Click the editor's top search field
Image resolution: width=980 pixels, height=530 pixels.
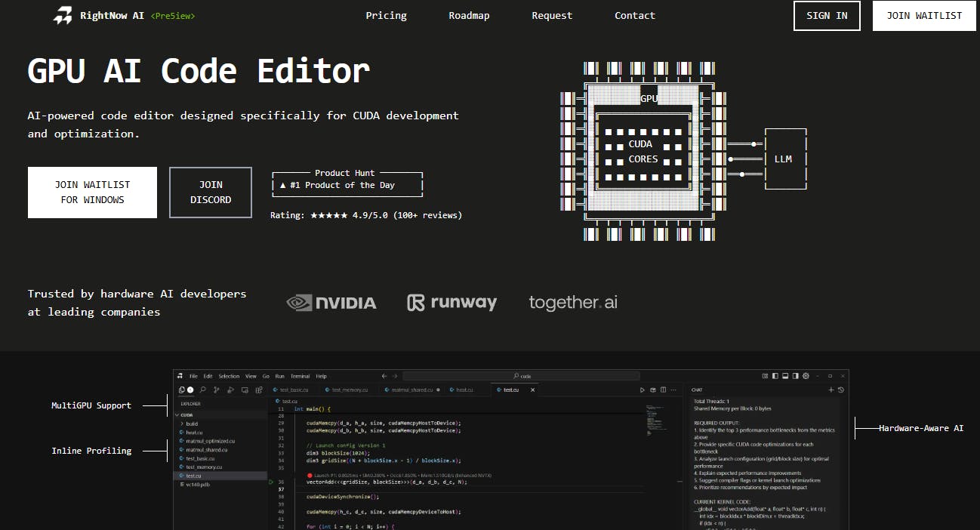click(521, 376)
